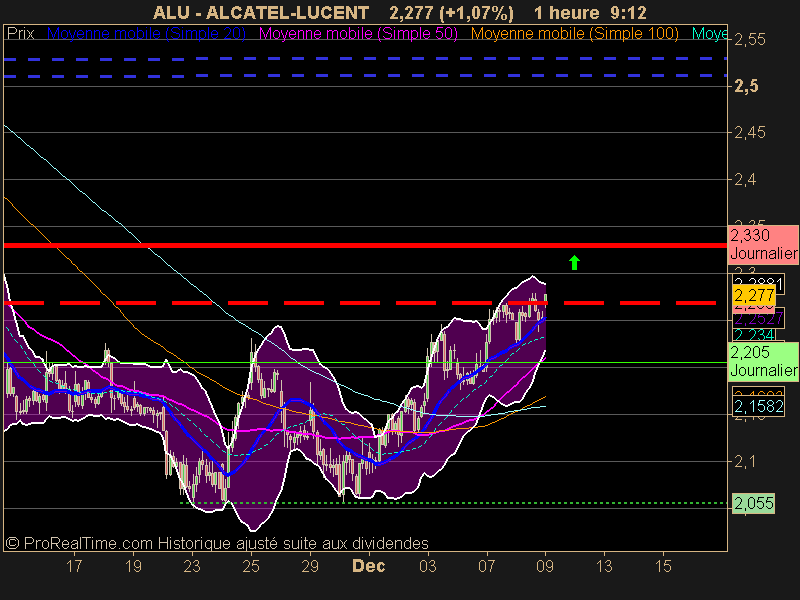Viewport: 800px width, 600px height.
Task: Click 'Moyenne mobile (Simple 20)' legend entry
Action: tap(146, 34)
